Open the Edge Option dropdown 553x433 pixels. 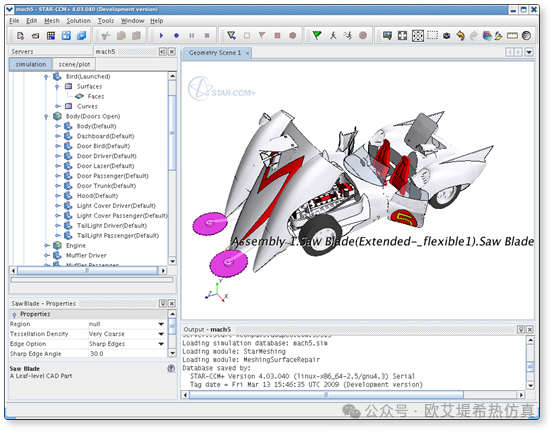[161, 344]
